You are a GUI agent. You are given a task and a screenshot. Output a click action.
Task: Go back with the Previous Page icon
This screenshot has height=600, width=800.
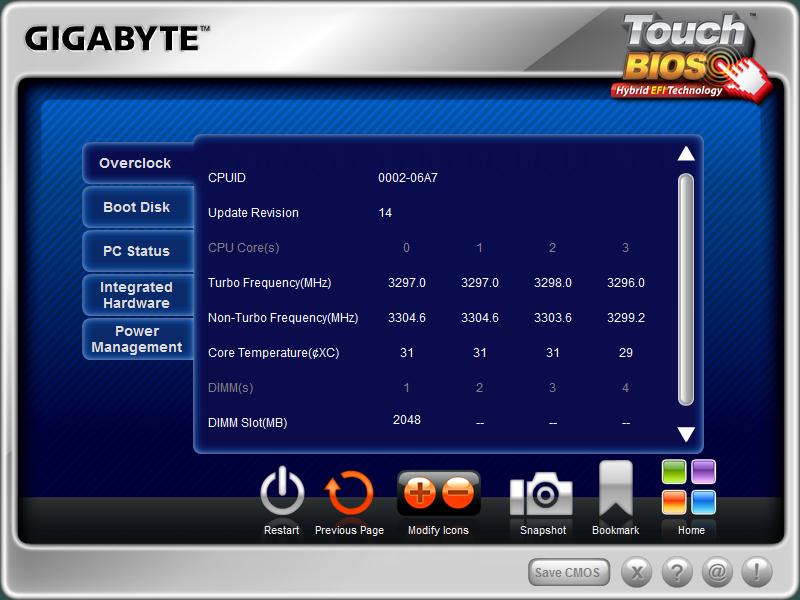tap(349, 493)
